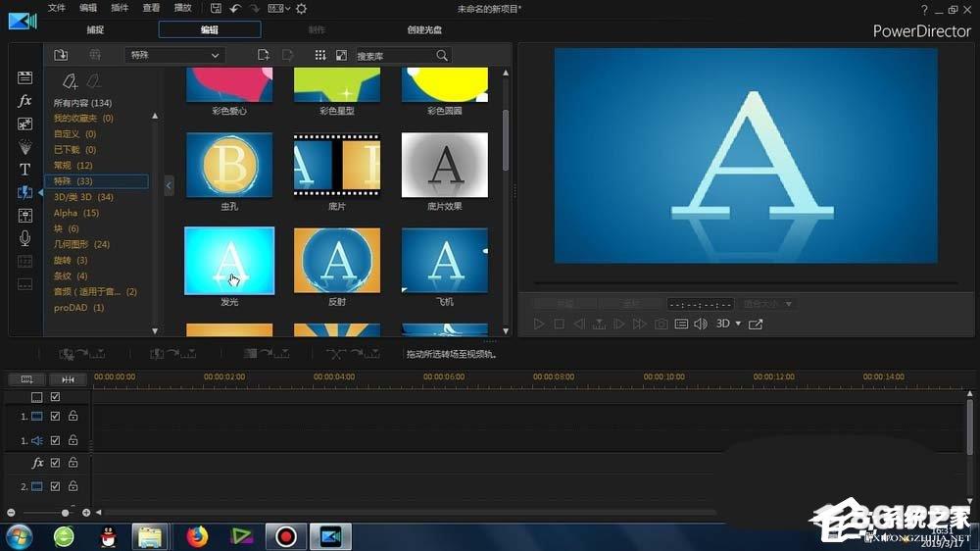Click the timeline storyboard view button

26,379
